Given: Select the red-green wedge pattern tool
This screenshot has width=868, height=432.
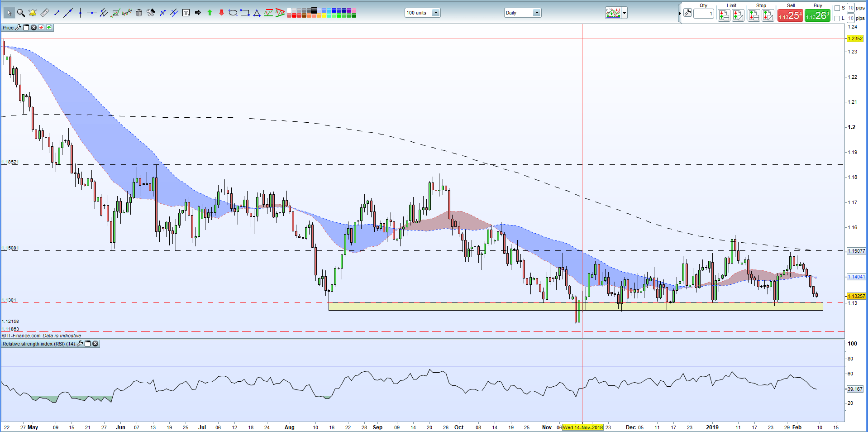Looking at the screenshot, I should click(280, 13).
